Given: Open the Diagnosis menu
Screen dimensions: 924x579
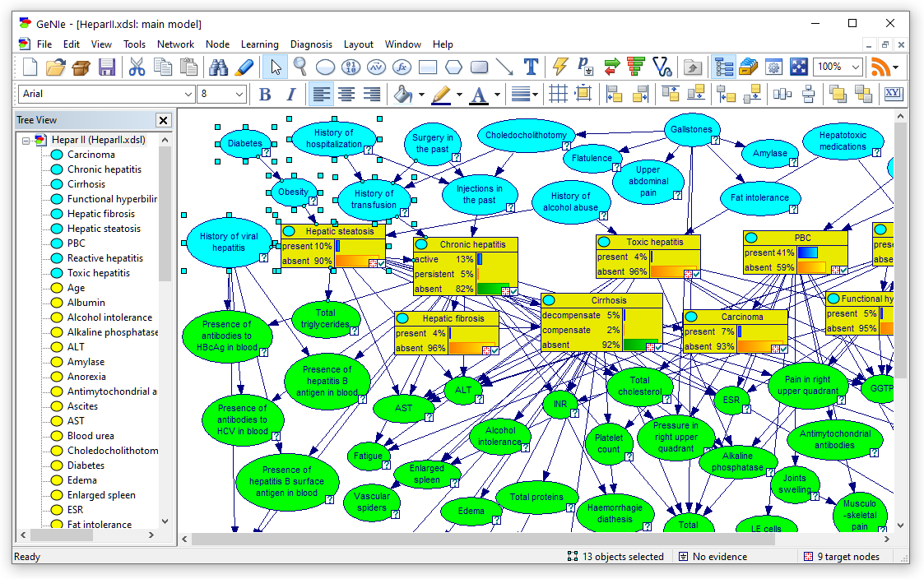Looking at the screenshot, I should point(311,44).
